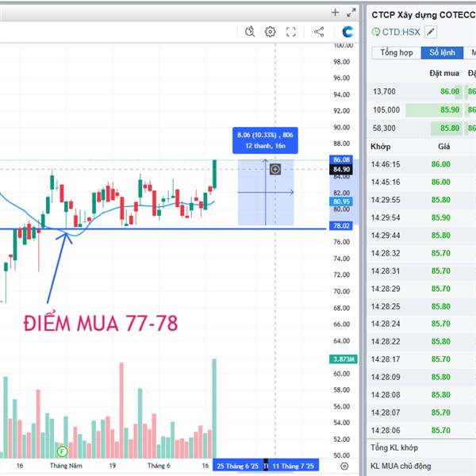Click the blue C logo icon
Image resolution: width=476 pixels, height=476 pixels.
pyautogui.click(x=347, y=32)
